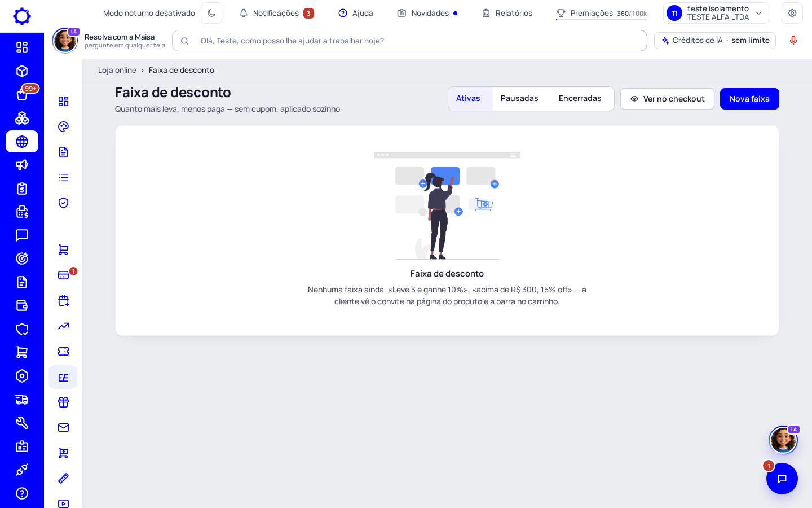Switch to the Pausadas tab
Viewport: 812px width, 508px height.
[x=519, y=99]
